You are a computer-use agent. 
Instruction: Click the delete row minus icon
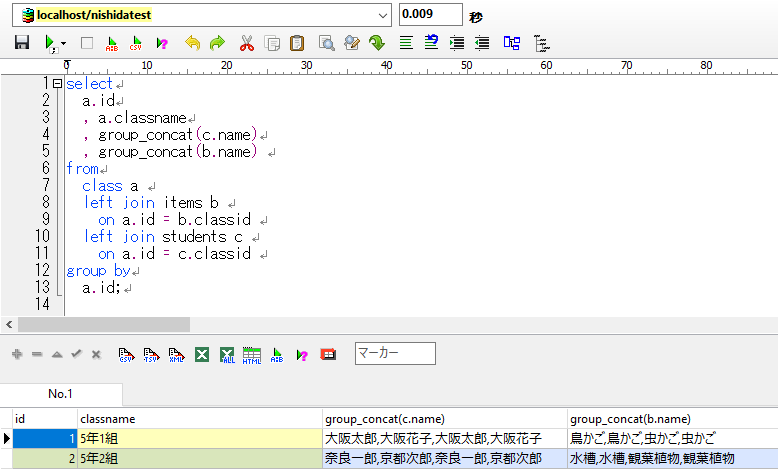37,354
